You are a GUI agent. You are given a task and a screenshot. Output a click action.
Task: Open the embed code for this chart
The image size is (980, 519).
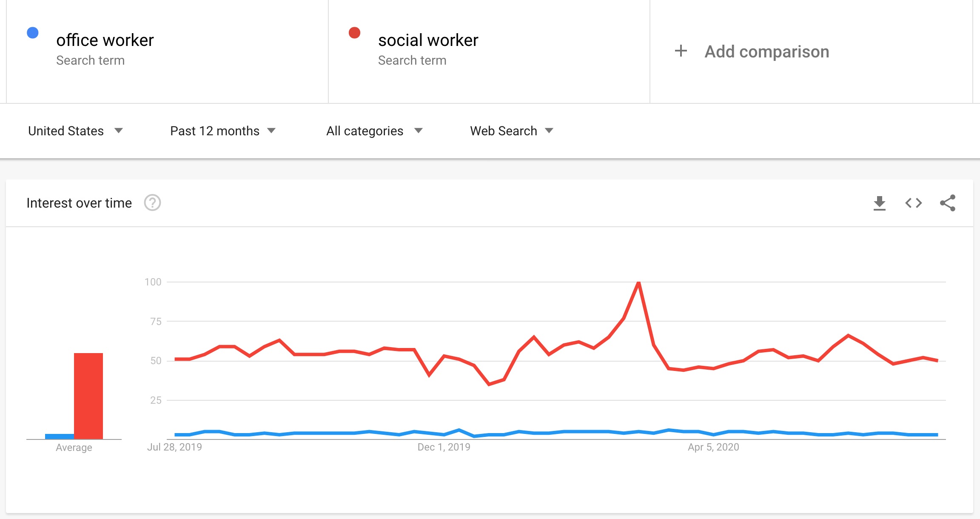[x=913, y=203]
